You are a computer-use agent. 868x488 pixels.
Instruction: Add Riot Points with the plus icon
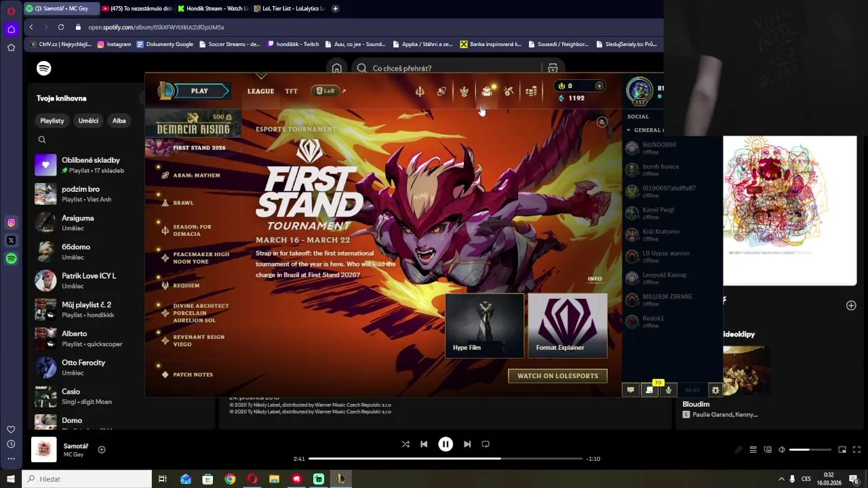coord(599,86)
